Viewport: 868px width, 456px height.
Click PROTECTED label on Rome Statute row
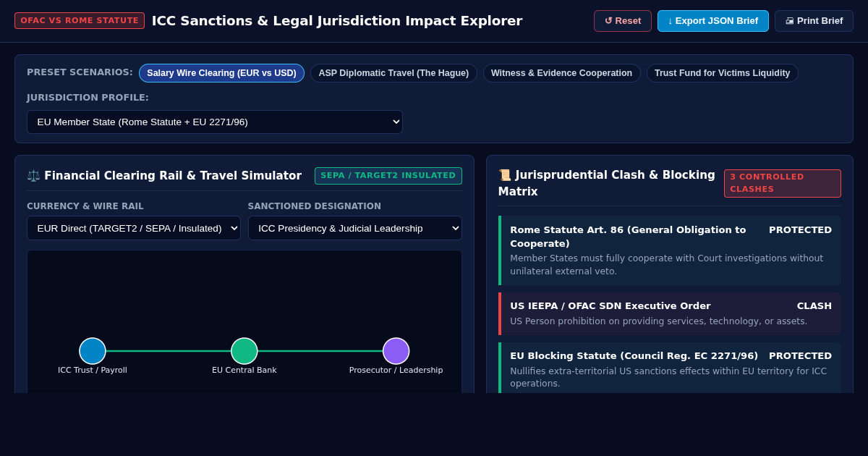[800, 230]
